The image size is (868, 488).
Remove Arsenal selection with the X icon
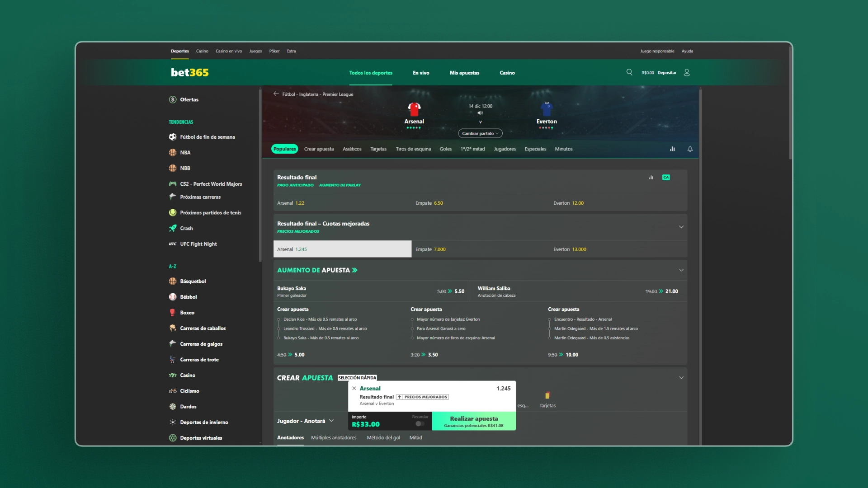click(x=354, y=388)
